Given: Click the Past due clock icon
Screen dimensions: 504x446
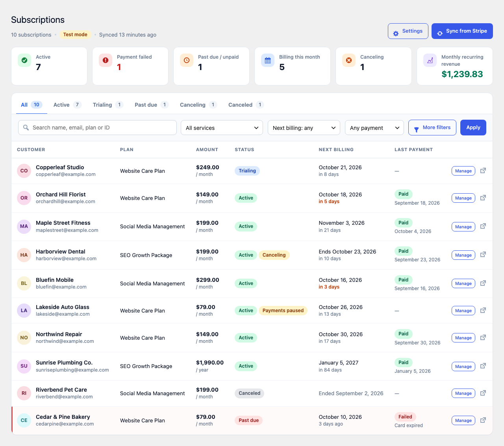Looking at the screenshot, I should [187, 60].
